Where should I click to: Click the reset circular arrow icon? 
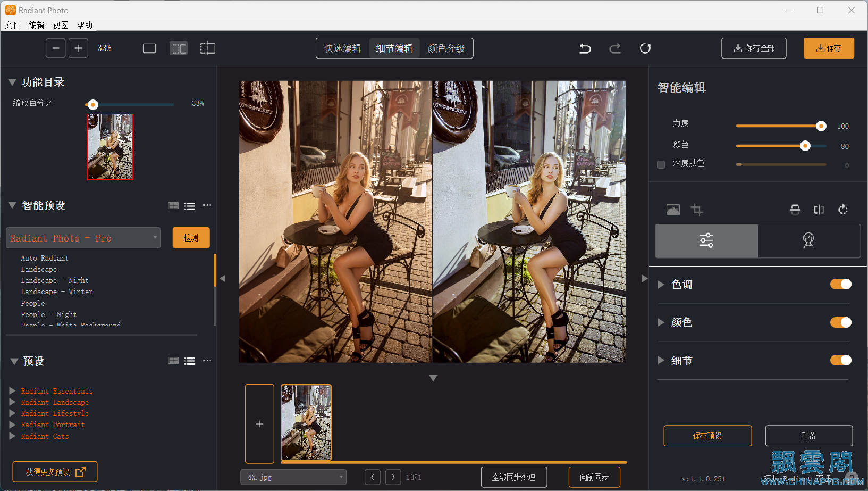coord(645,48)
